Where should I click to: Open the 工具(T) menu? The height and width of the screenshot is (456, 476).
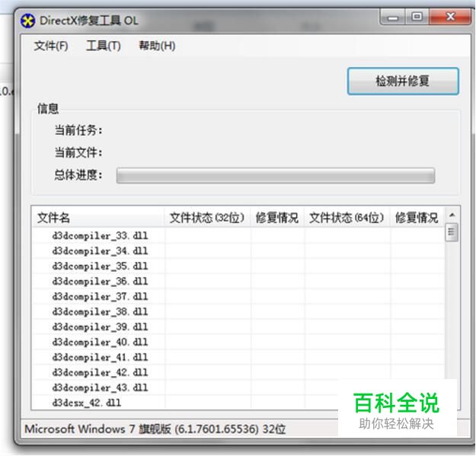tap(104, 46)
